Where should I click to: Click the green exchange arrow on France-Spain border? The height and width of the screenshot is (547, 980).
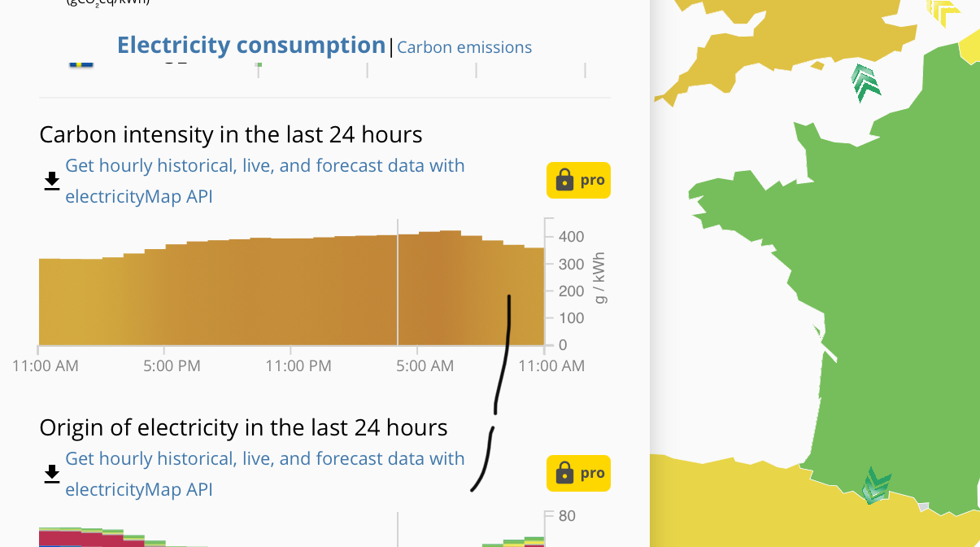pyautogui.click(x=876, y=486)
